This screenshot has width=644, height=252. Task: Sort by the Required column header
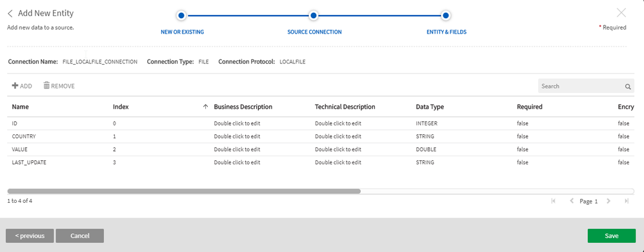point(529,107)
